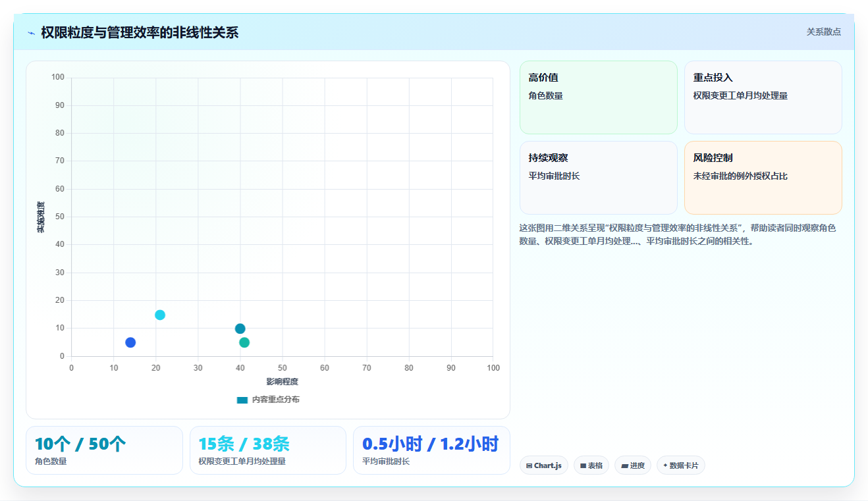Click the chart description paragraph
The image size is (868, 501).
pyautogui.click(x=678, y=234)
